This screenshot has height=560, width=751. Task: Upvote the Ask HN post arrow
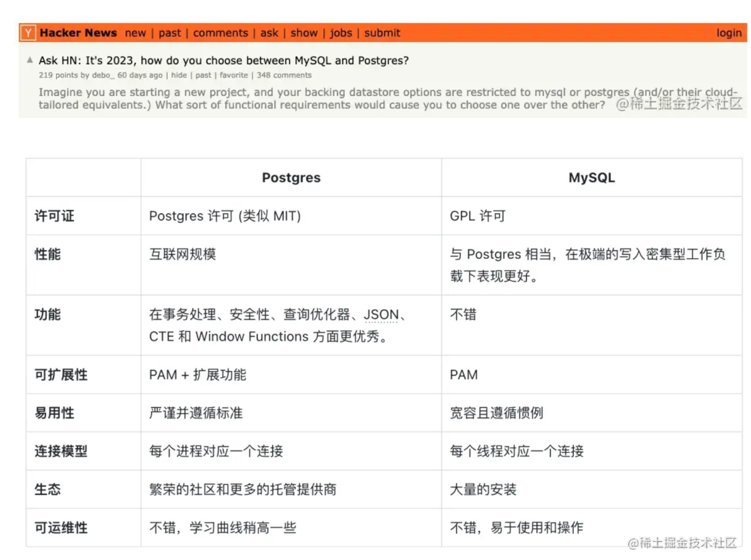30,60
